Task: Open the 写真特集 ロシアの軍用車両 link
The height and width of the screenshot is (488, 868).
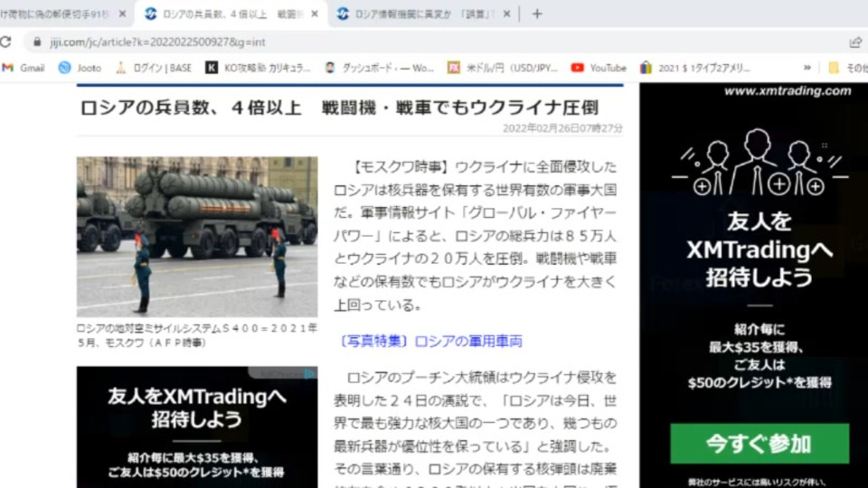Action: [x=429, y=341]
